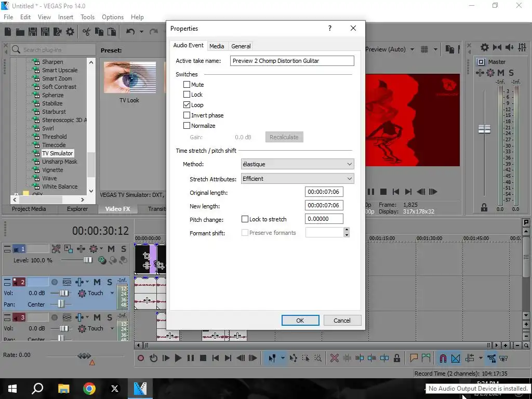Switch to the Media tab in Properties
Screen dimensions: 532x399
[x=217, y=46]
